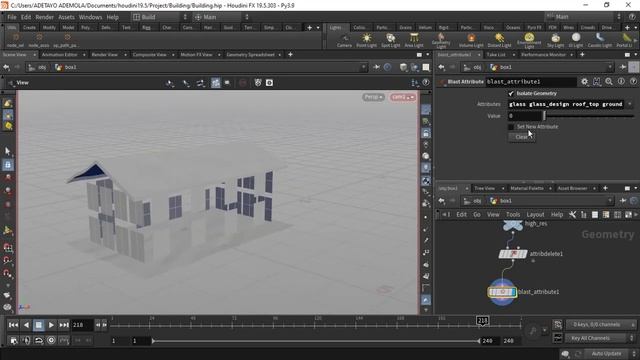Adjust the Value slider in Blast Attribute
Screen dimensions: 640x360
[589, 116]
